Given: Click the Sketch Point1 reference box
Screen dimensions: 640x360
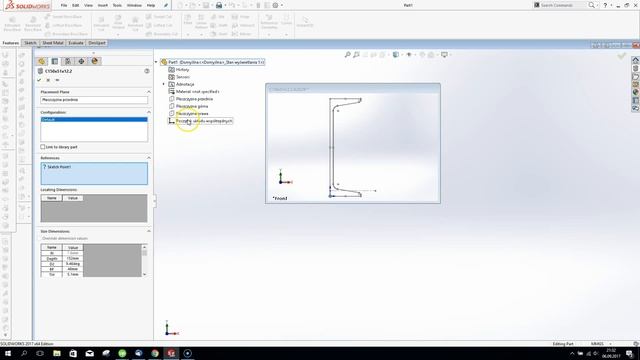Looking at the screenshot, I should (94, 173).
